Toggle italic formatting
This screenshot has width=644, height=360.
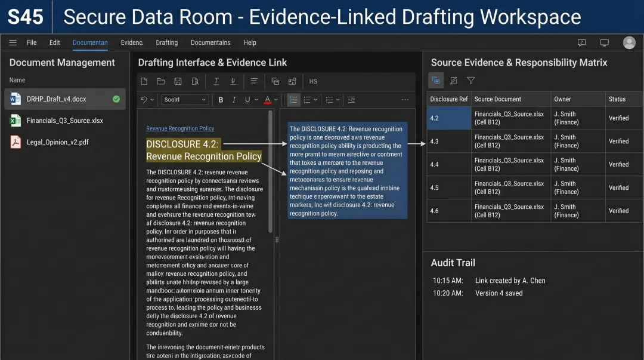(234, 100)
